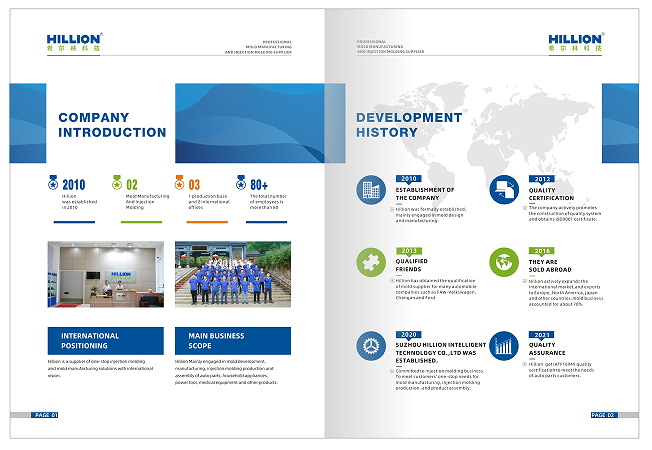The height and width of the screenshot is (450, 652).
Task: Click the green globe Sold Abroad icon
Action: pyautogui.click(x=503, y=261)
